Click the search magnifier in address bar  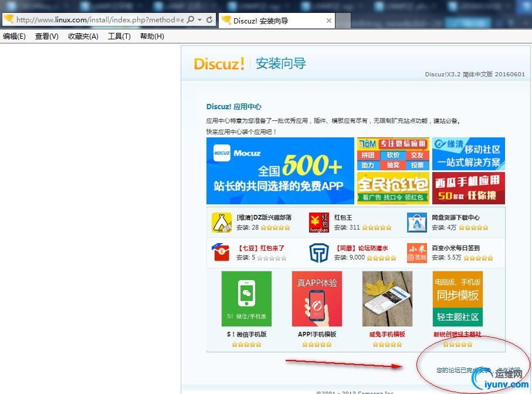[x=191, y=20]
